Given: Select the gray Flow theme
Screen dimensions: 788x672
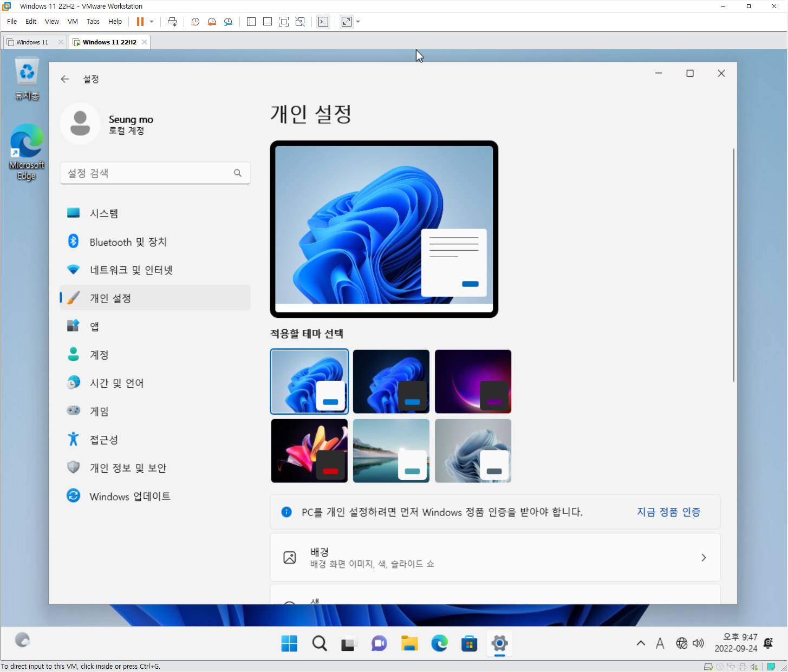Looking at the screenshot, I should pyautogui.click(x=473, y=451).
